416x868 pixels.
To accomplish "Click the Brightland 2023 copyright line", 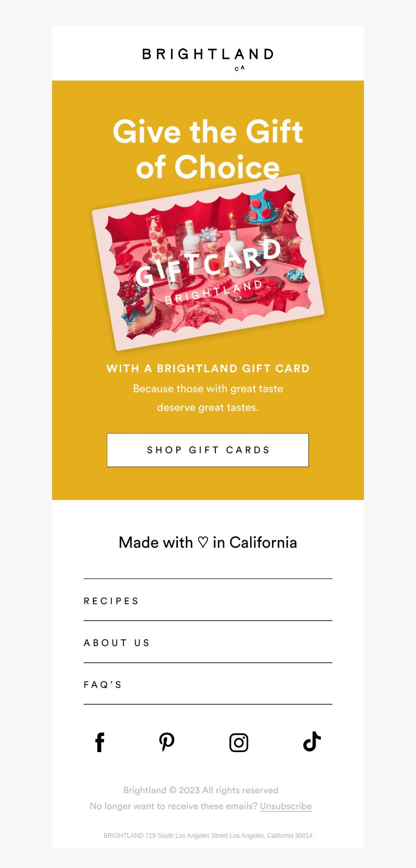I will 201,790.
